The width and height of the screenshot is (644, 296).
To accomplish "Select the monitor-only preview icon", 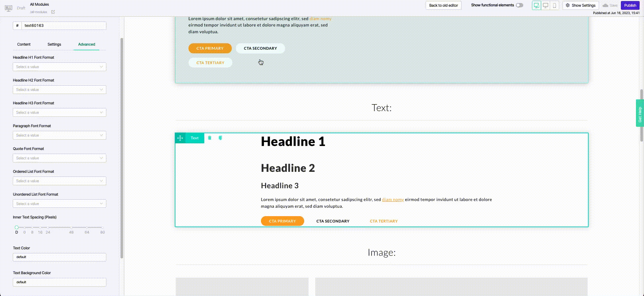I will (x=545, y=5).
